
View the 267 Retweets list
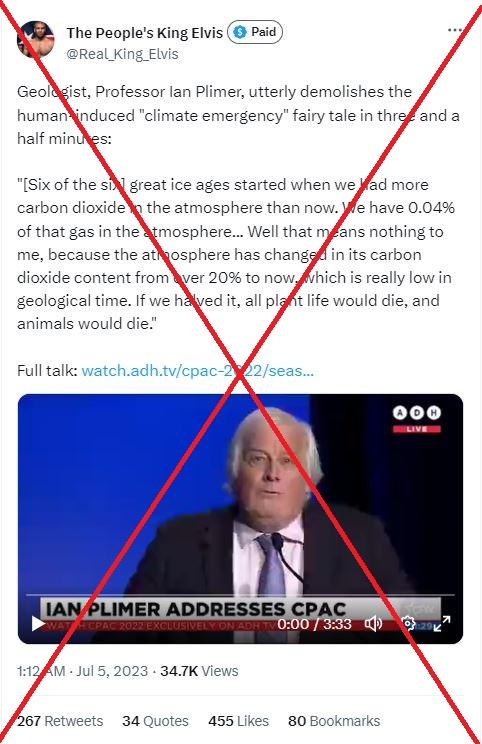point(60,721)
